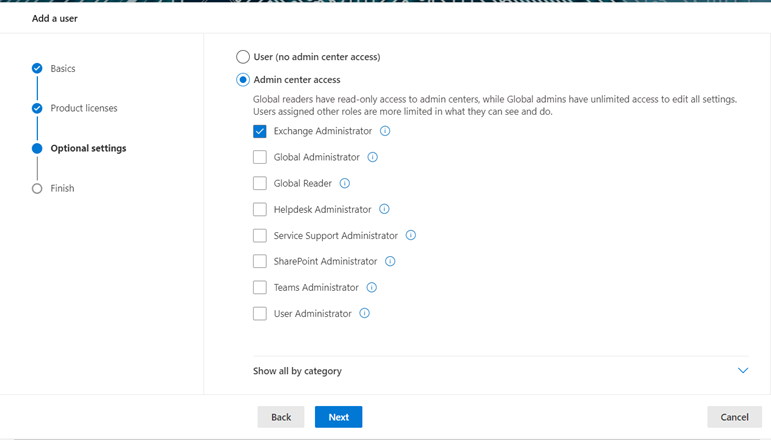The height and width of the screenshot is (440, 771).
Task: Show User Administrator role info icon
Action: point(364,313)
